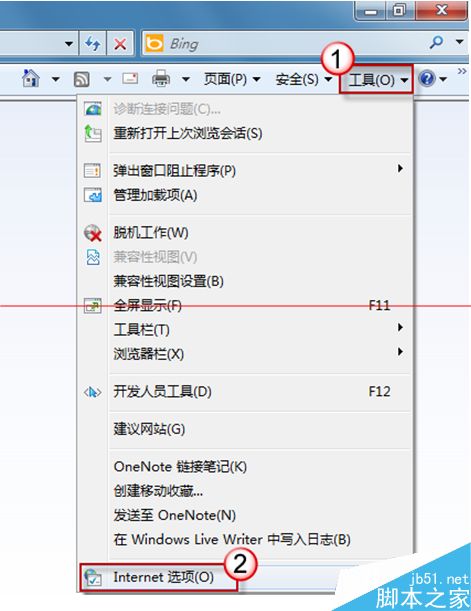Click the Home icon in command bar
The height and width of the screenshot is (611, 471).
click(31, 78)
